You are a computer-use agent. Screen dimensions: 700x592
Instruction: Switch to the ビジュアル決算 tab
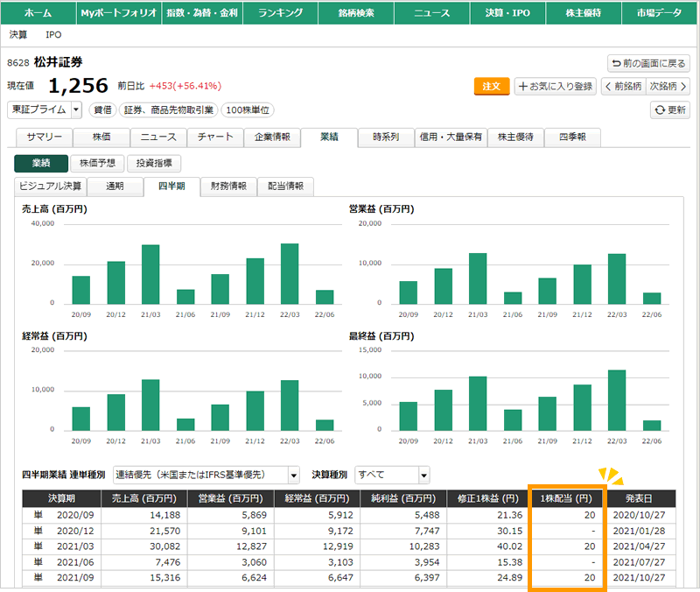click(x=51, y=187)
